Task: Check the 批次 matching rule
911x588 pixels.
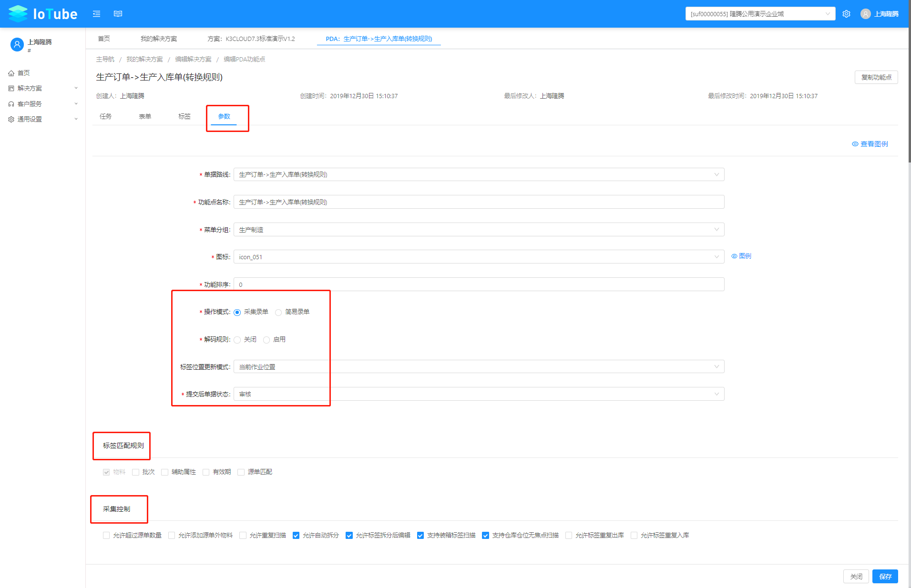Action: pyautogui.click(x=135, y=472)
